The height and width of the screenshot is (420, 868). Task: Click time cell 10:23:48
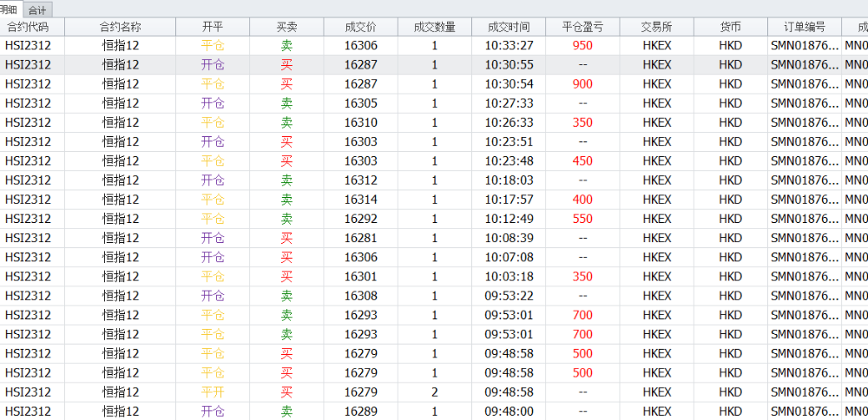point(510,161)
